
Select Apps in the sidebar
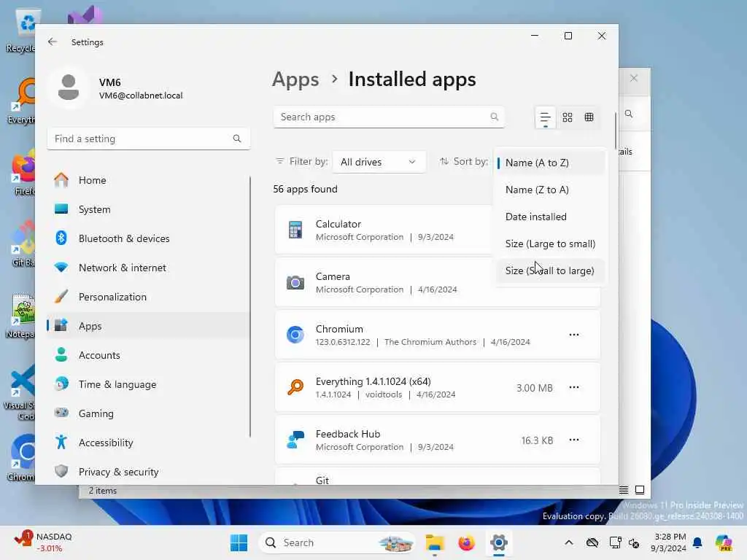[x=147, y=326]
